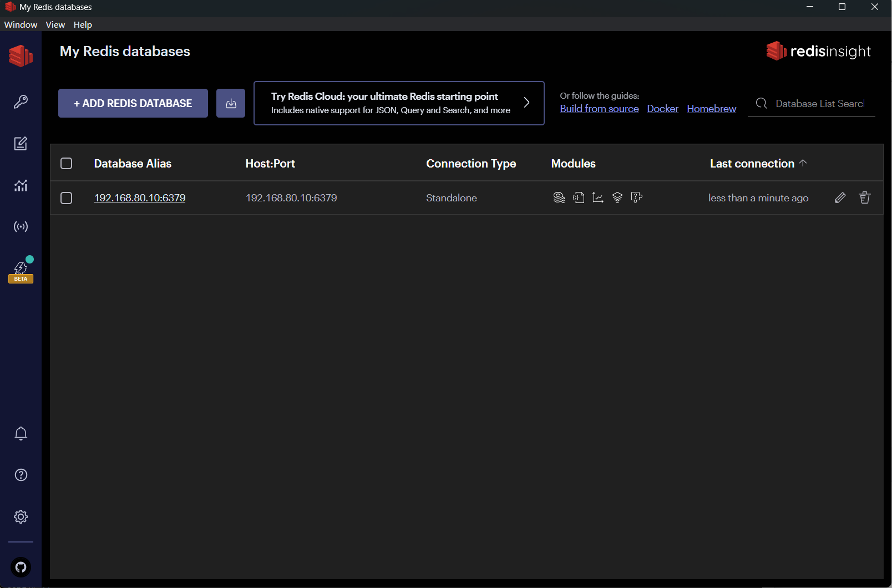892x588 pixels.
Task: Click the search magnifier icon
Action: click(762, 104)
